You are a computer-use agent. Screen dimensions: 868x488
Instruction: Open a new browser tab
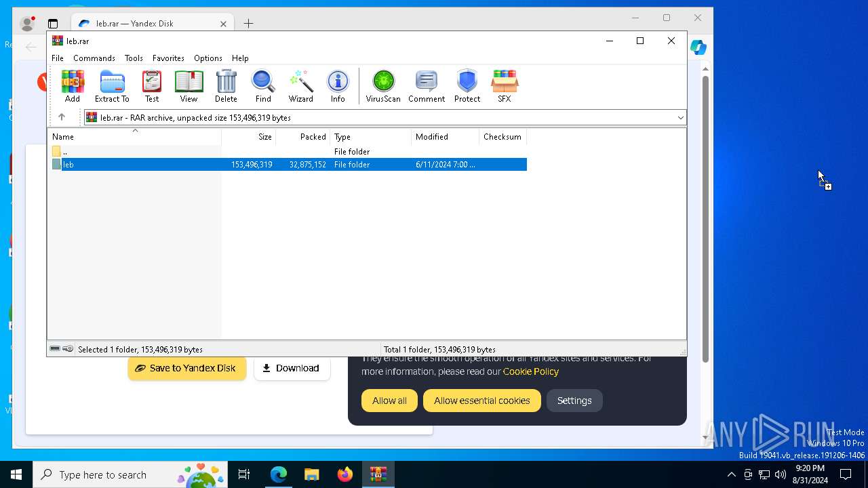coord(248,24)
